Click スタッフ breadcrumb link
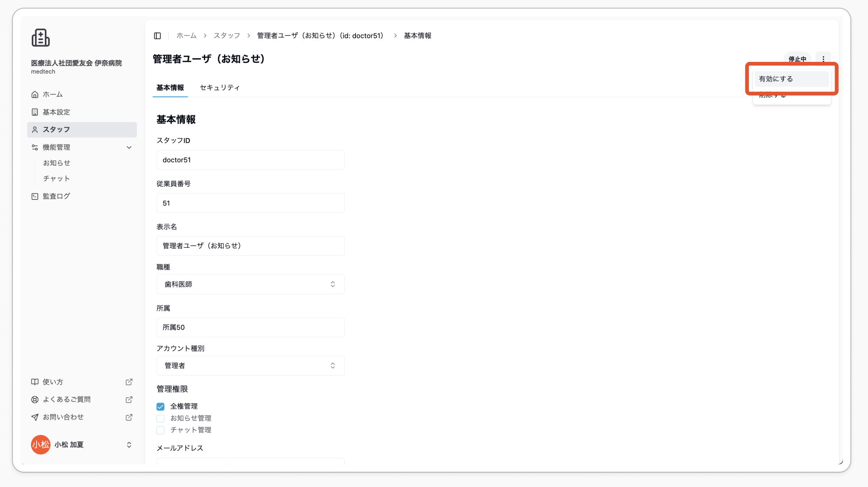This screenshot has height=487, width=868. [227, 36]
